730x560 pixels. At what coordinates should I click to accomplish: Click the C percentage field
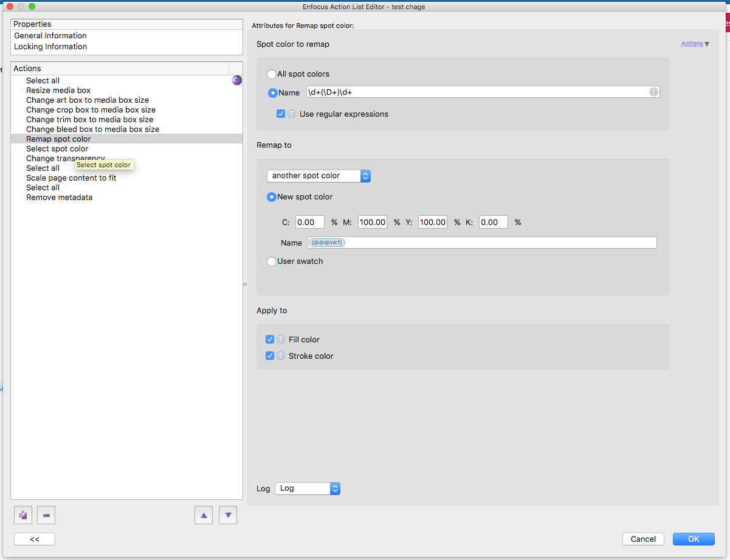coord(310,222)
